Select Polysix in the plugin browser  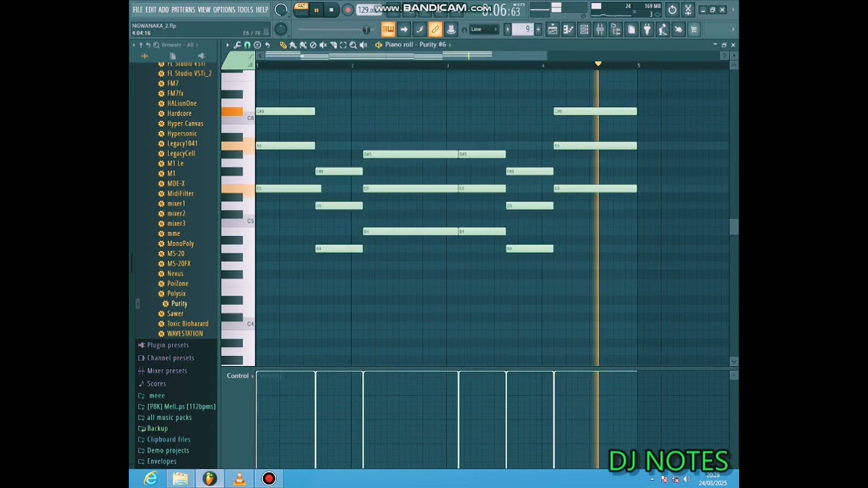coord(176,293)
